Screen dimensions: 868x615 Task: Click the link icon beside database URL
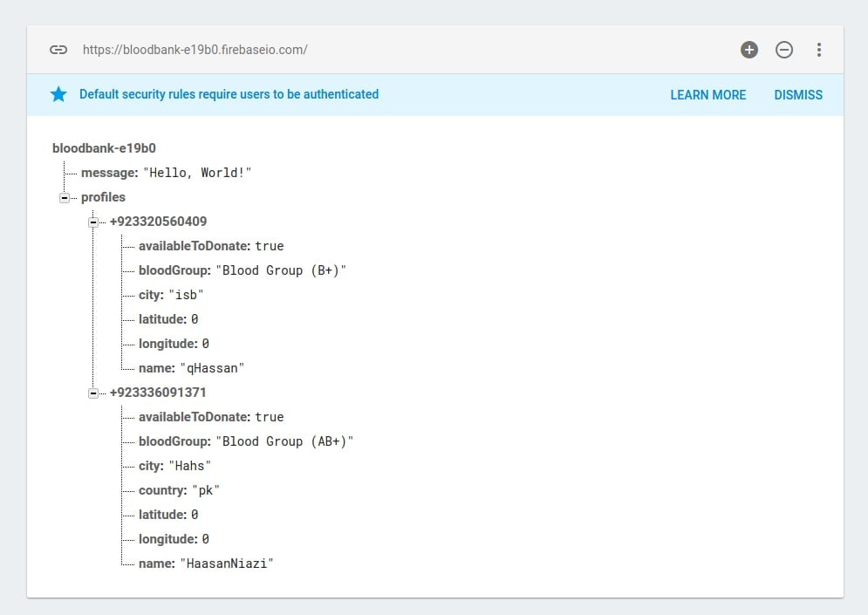coord(58,50)
